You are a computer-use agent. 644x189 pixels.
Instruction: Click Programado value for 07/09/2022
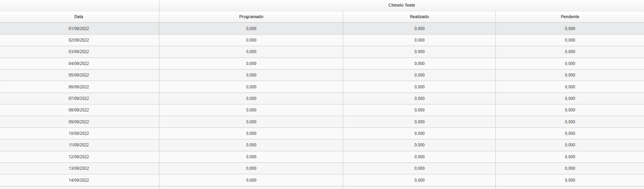pyautogui.click(x=251, y=99)
